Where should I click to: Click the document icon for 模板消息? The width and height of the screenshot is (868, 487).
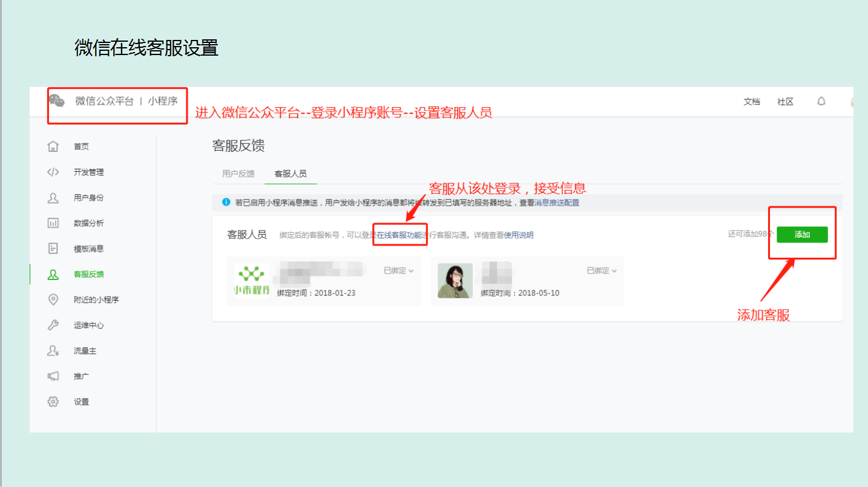click(53, 249)
